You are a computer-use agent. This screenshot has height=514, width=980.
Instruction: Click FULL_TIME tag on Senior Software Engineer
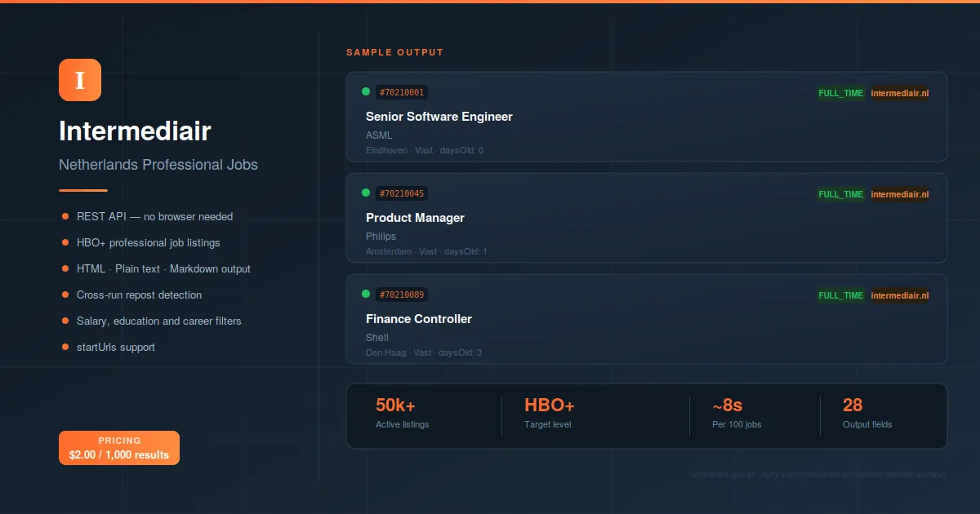point(840,93)
